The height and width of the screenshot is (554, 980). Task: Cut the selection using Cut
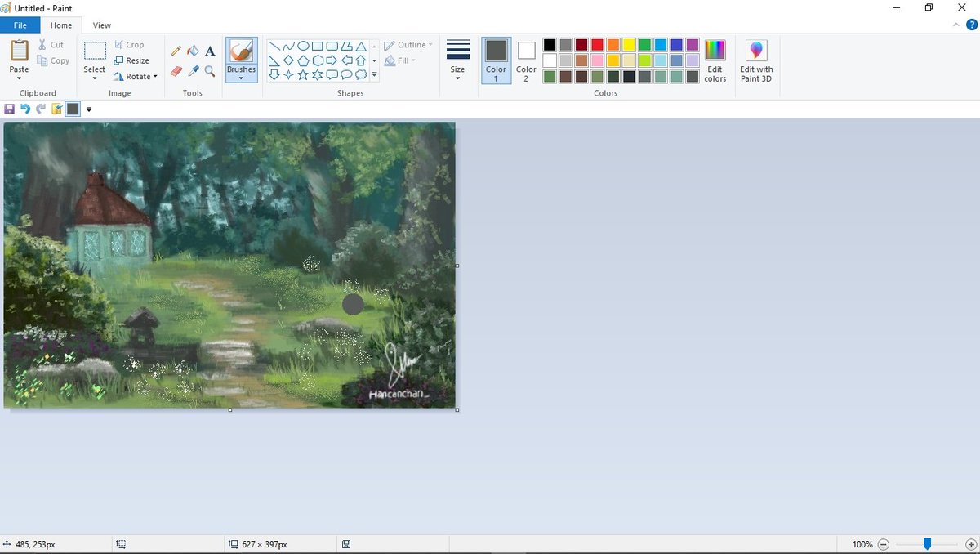click(51, 45)
